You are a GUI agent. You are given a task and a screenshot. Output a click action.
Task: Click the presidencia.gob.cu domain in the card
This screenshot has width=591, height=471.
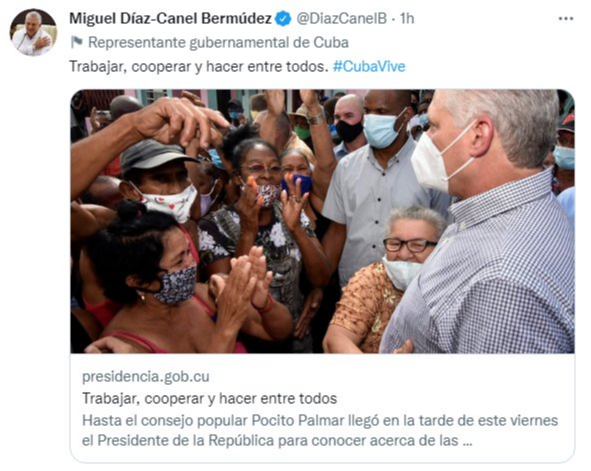146,376
